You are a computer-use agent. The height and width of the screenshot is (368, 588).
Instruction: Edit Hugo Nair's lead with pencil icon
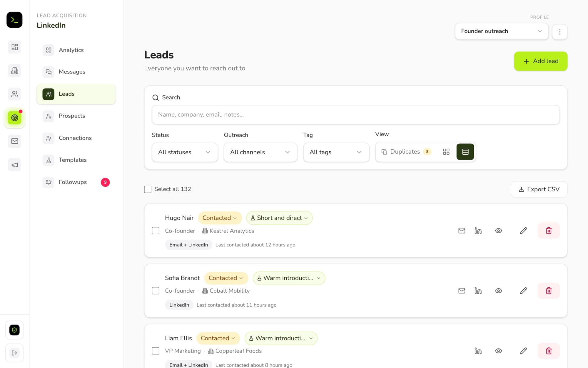click(523, 231)
